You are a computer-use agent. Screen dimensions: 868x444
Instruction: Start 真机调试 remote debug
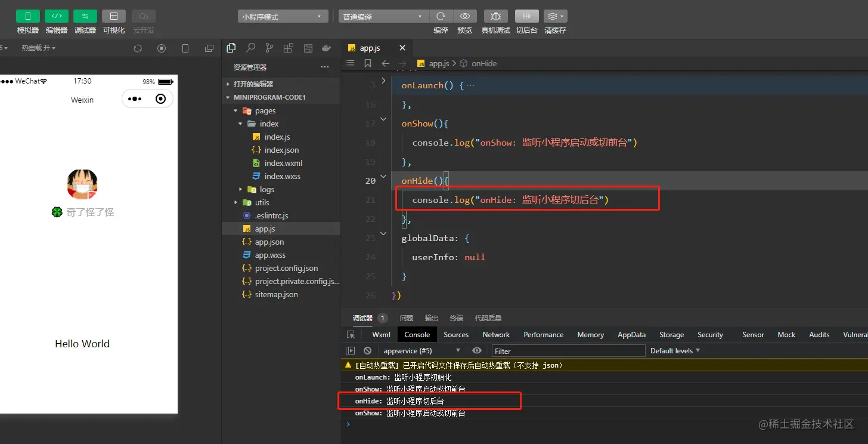pos(495,16)
